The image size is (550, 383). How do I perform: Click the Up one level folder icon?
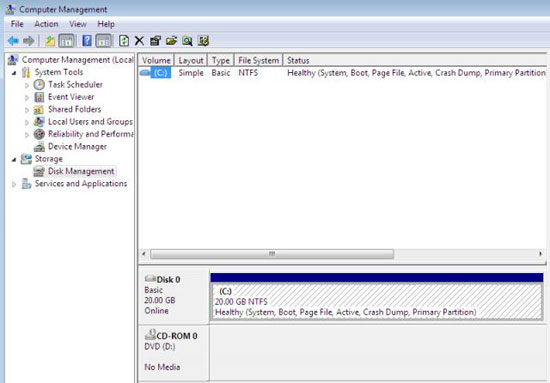tap(49, 41)
